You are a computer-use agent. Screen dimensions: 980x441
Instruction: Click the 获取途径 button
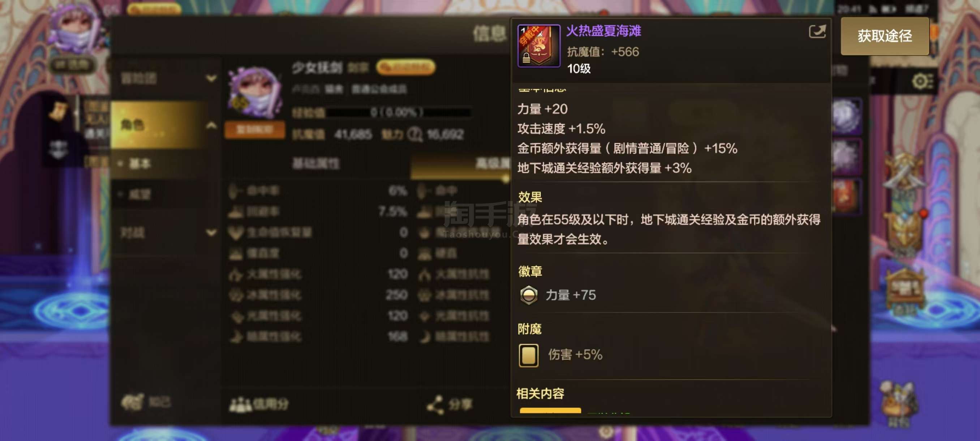coord(885,36)
